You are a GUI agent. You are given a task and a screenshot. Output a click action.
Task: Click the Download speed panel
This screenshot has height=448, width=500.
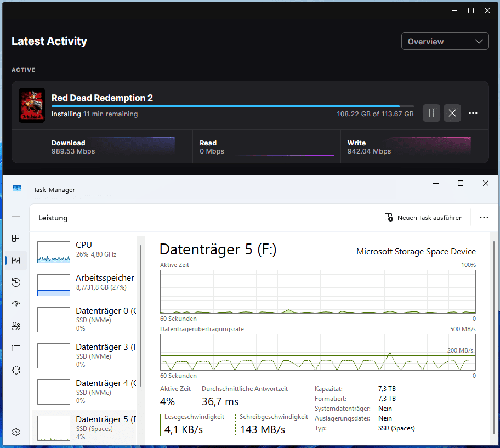pos(102,146)
